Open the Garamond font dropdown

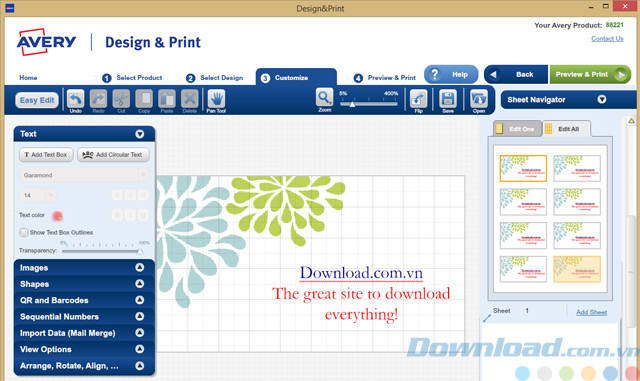143,175
